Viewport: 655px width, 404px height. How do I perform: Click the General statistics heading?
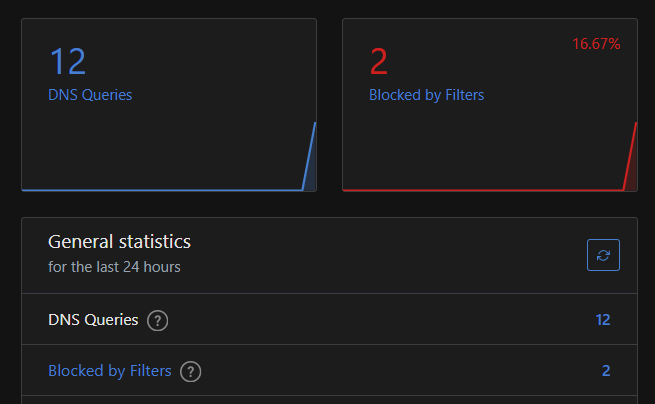pos(119,241)
